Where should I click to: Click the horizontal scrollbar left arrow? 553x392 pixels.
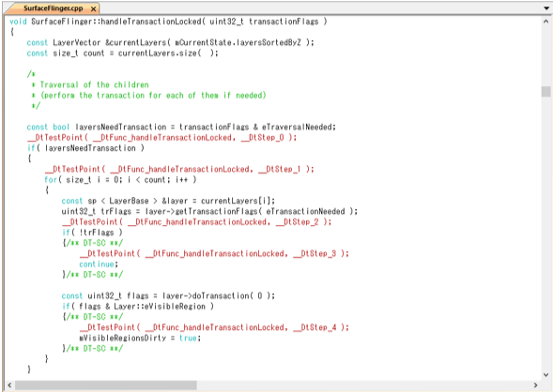(9, 384)
